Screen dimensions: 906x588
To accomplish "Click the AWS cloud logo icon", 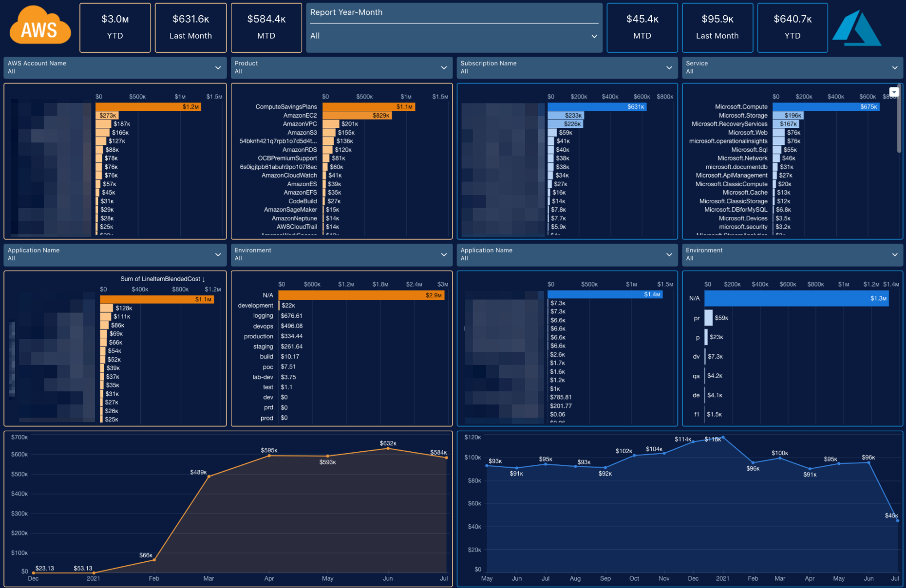I will point(39,27).
